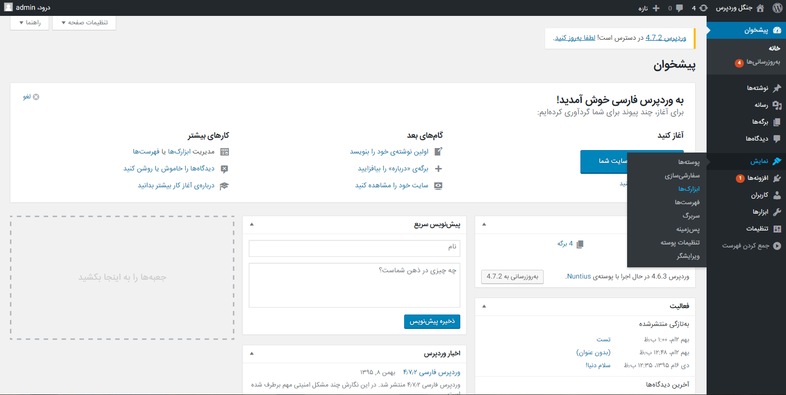Viewport: 786px width, 395px height.
Task: Click the collapse menu arrow icon
Action: 777,246
